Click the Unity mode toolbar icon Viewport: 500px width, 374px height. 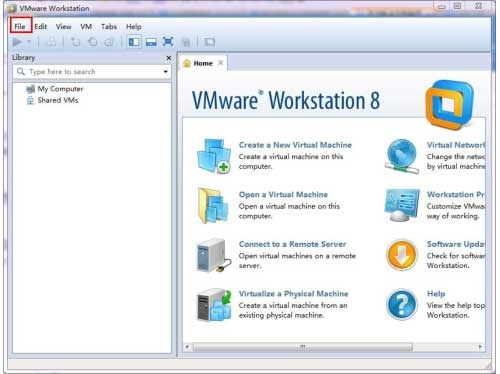tap(186, 42)
